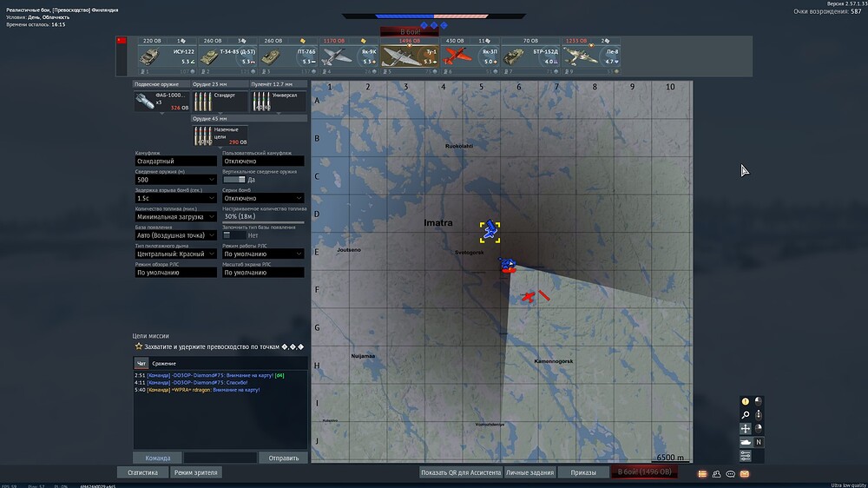
Task: Select the magnifier zoom map icon
Action: point(745,415)
